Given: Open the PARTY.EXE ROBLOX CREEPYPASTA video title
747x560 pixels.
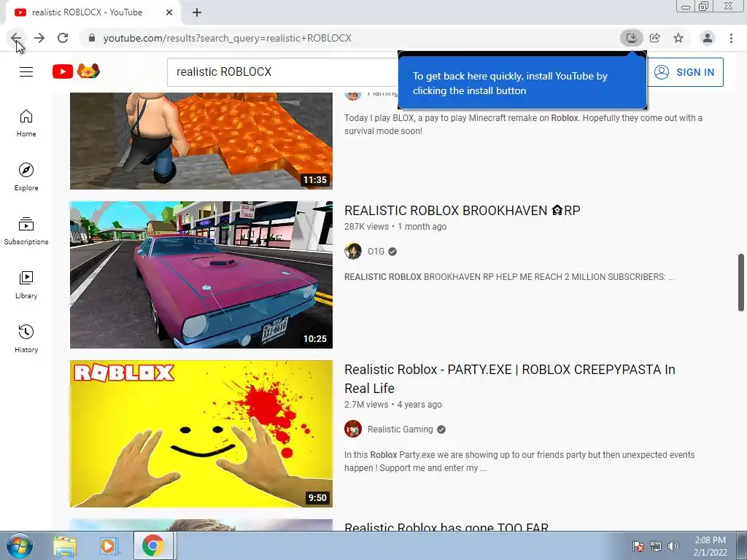Looking at the screenshot, I should point(510,379).
